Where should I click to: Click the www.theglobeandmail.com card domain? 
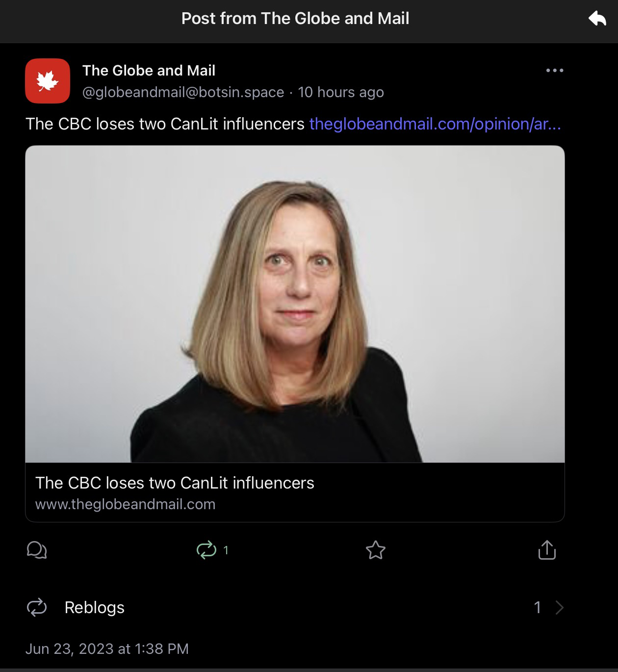[125, 504]
